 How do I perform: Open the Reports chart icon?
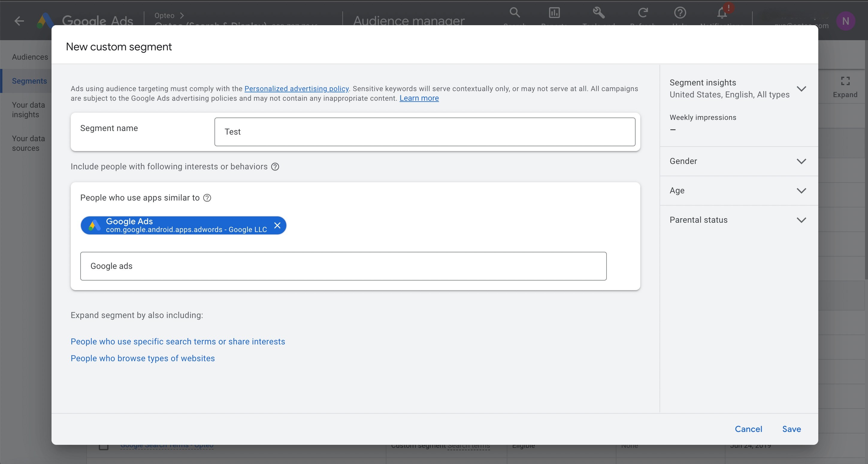554,13
